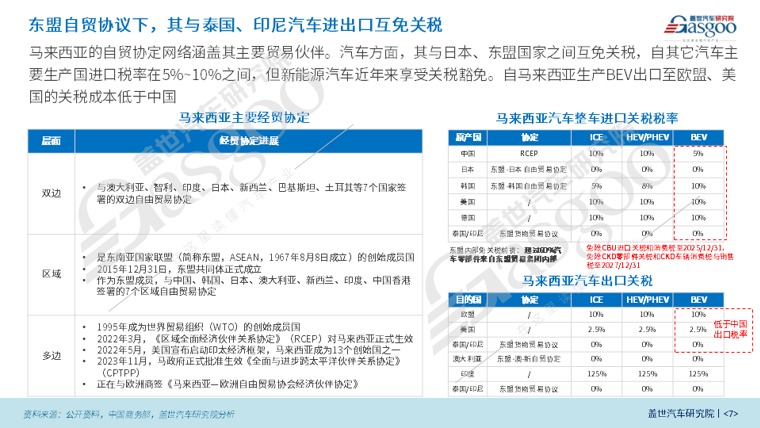The width and height of the screenshot is (760, 428).
Task: Click the 125% BEV value in the 印度 row
Action: pos(698,374)
